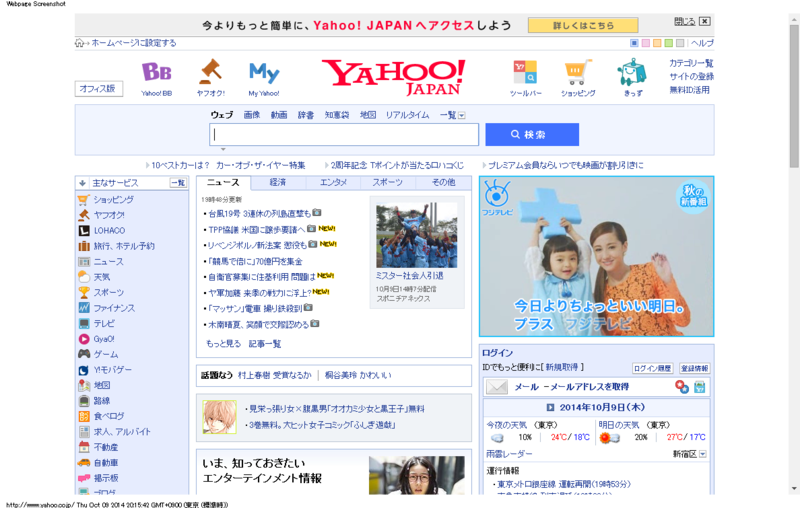
Task: Click the mail envelope icon
Action: (x=496, y=387)
